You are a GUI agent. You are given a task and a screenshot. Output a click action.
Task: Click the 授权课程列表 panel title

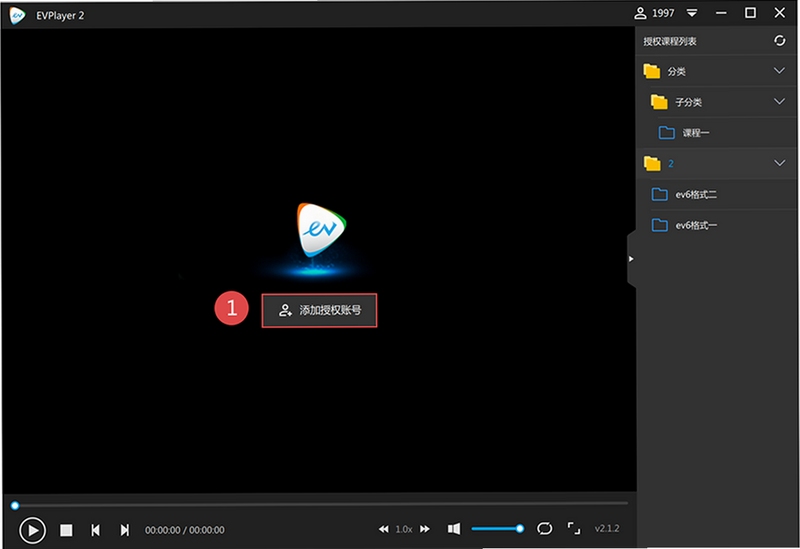pos(670,41)
